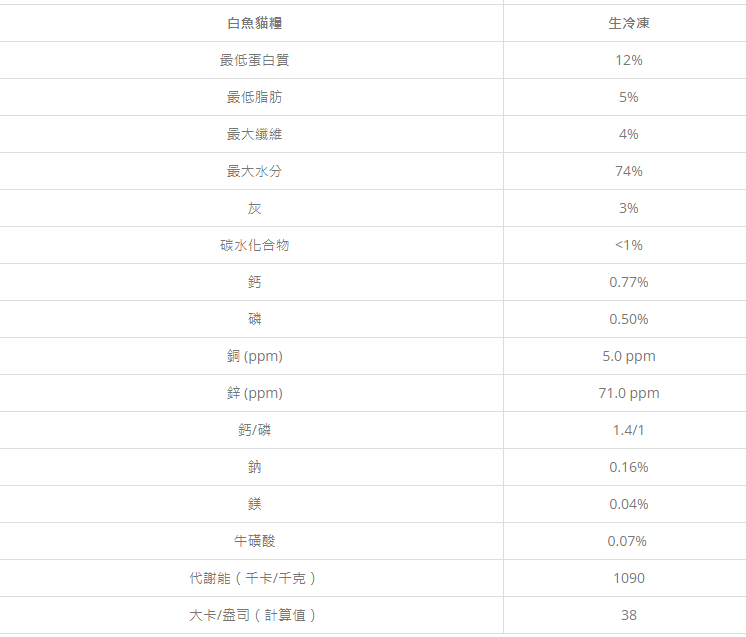Click the 74% moisture value
The width and height of the screenshot is (746, 637).
point(628,171)
